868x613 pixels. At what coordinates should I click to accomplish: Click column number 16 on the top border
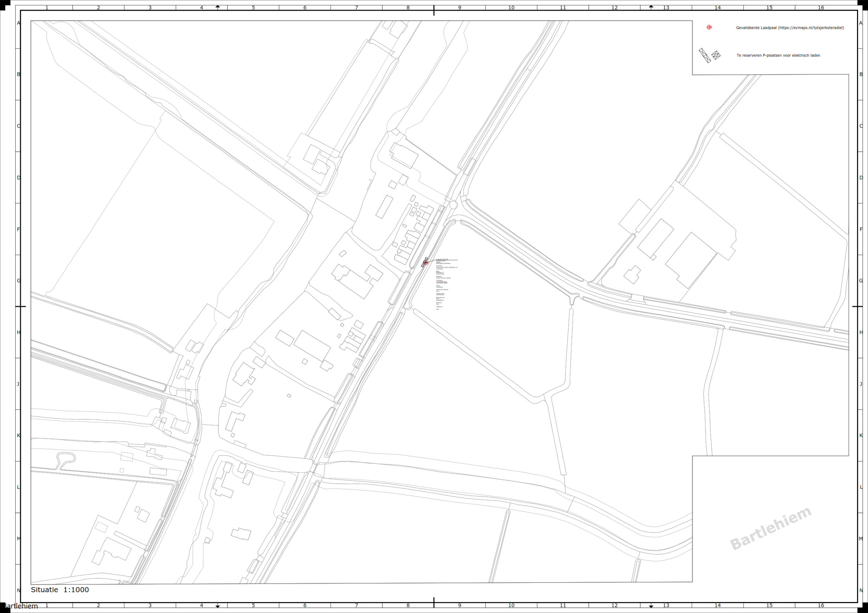pos(821,7)
